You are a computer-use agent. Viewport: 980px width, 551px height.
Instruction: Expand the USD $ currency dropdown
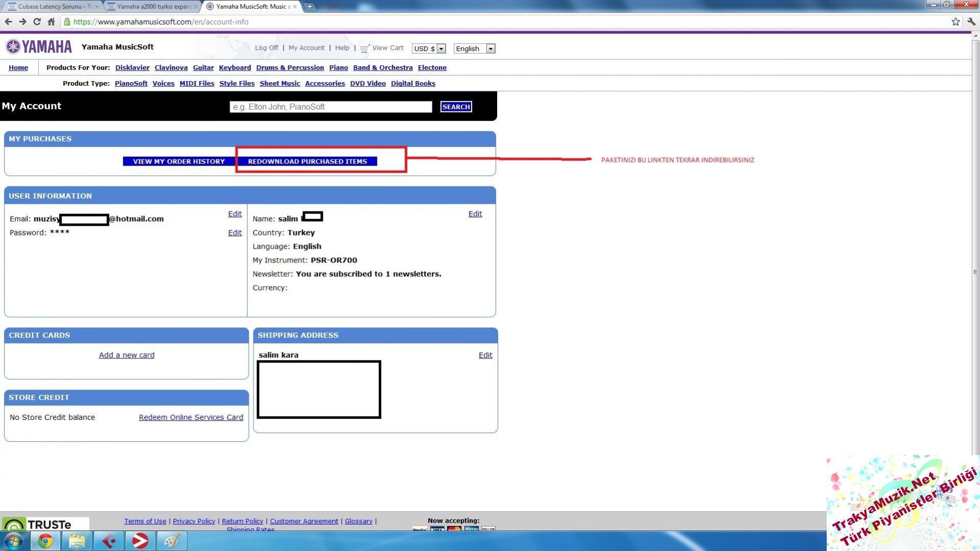[429, 49]
